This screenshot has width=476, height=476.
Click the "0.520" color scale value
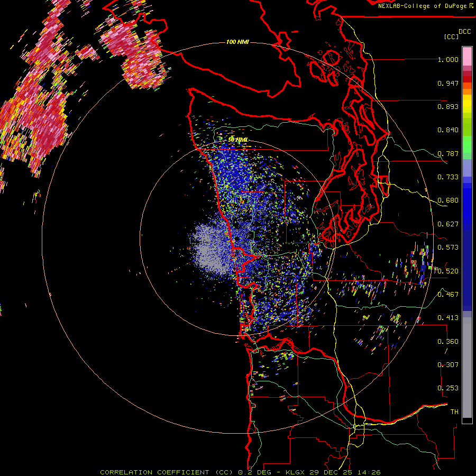pyautogui.click(x=448, y=271)
